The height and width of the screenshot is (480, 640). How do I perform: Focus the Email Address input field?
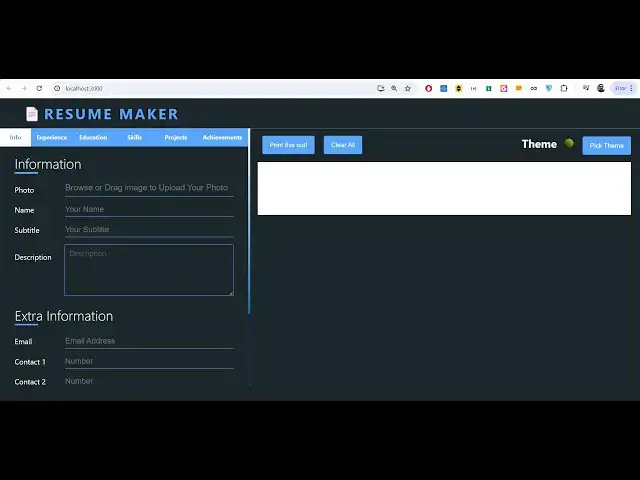tap(149, 341)
